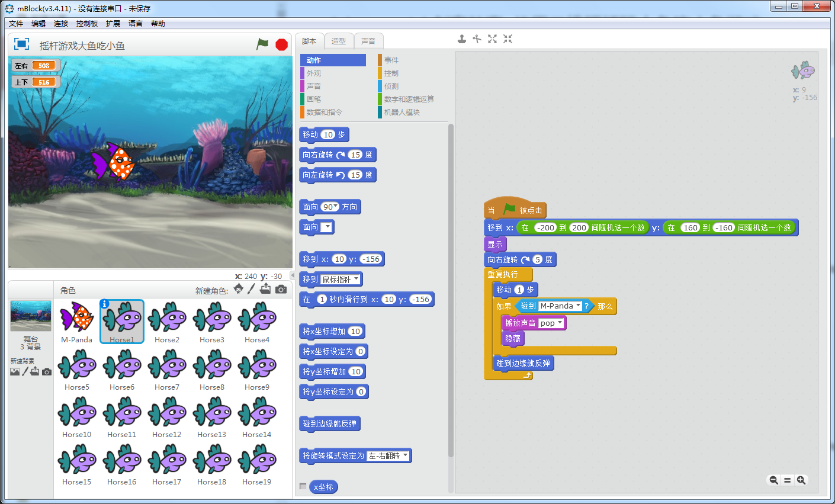This screenshot has height=504, width=835.
Task: Open the 连接 menu
Action: (x=61, y=24)
